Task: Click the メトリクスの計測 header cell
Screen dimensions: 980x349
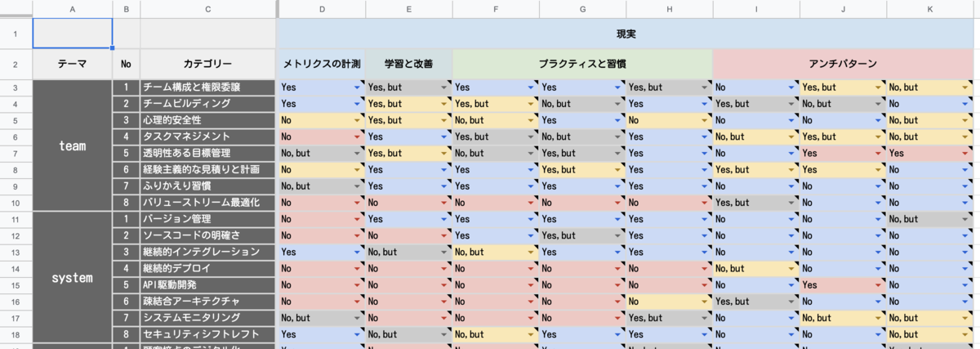Action: coord(322,64)
